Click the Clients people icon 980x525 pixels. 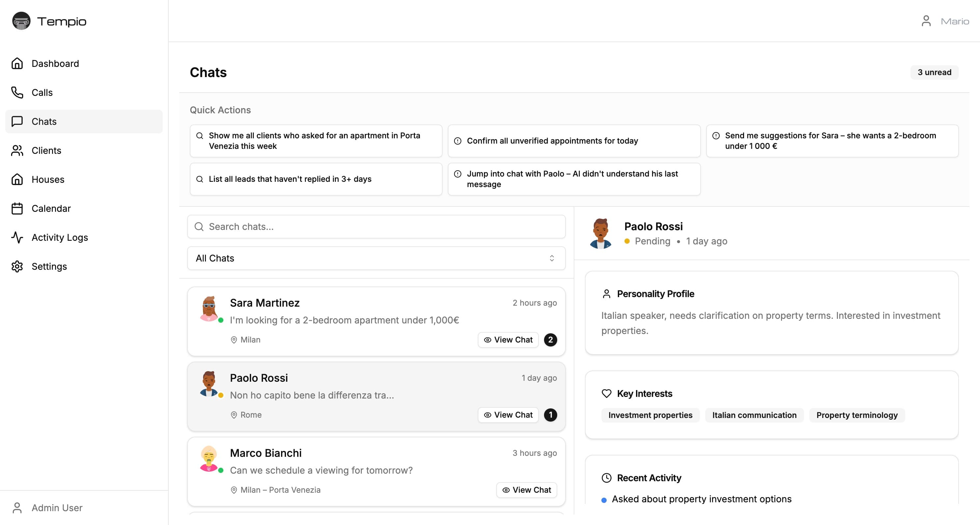17,151
